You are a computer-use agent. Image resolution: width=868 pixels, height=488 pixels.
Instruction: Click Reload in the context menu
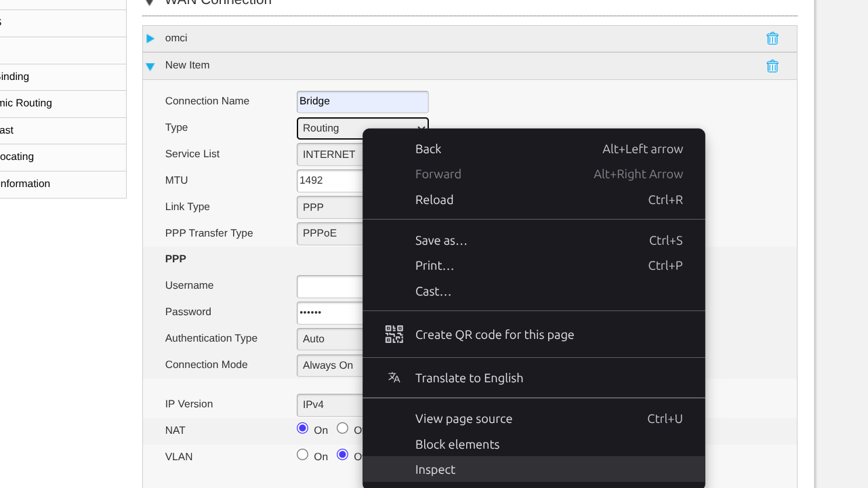[434, 200]
